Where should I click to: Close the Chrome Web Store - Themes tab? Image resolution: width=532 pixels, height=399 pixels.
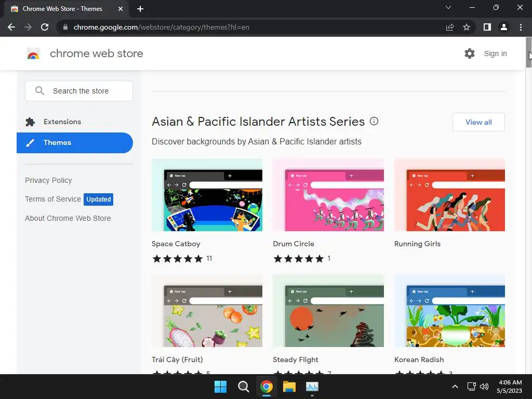tap(121, 9)
